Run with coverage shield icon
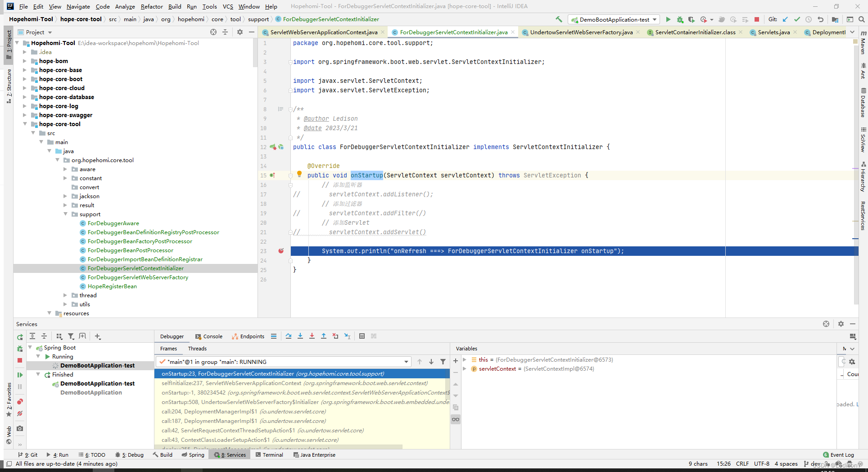This screenshot has width=868, height=472. tap(692, 19)
